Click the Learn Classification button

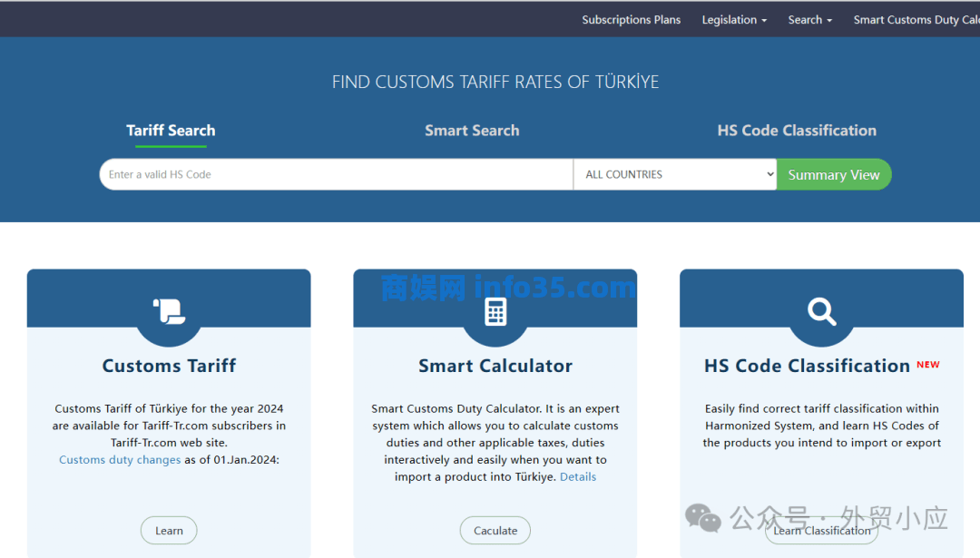click(x=821, y=531)
